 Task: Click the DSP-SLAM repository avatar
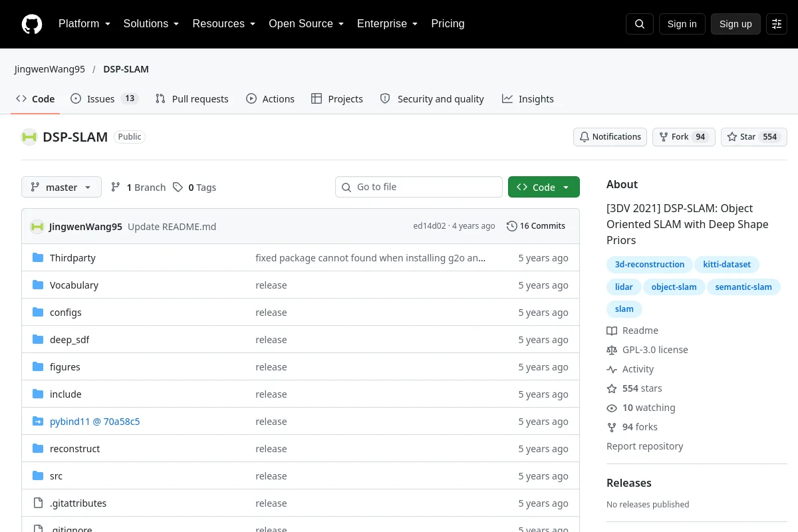29,137
